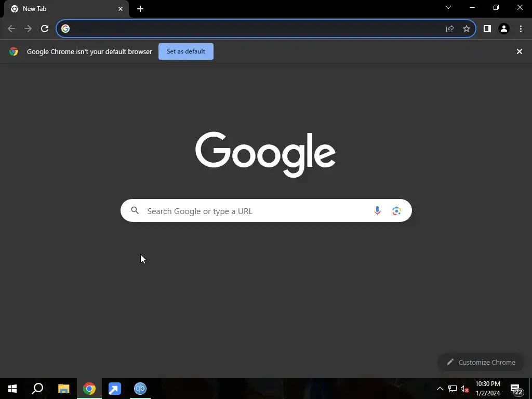Click the browser forward arrow
Screen dimensions: 532x399
pos(28,29)
